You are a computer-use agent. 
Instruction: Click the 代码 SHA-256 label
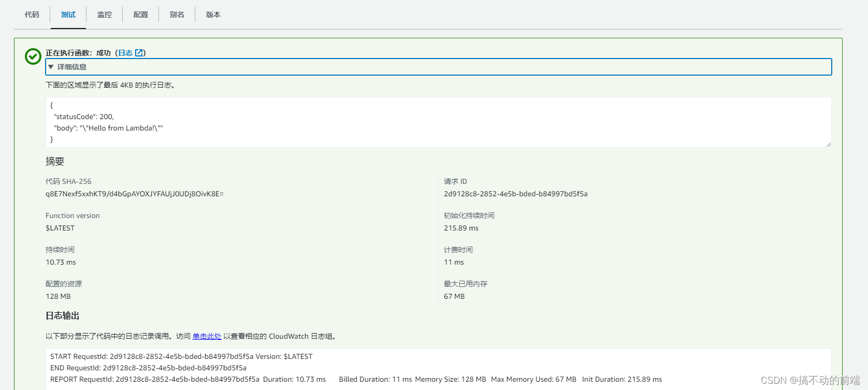click(x=68, y=181)
